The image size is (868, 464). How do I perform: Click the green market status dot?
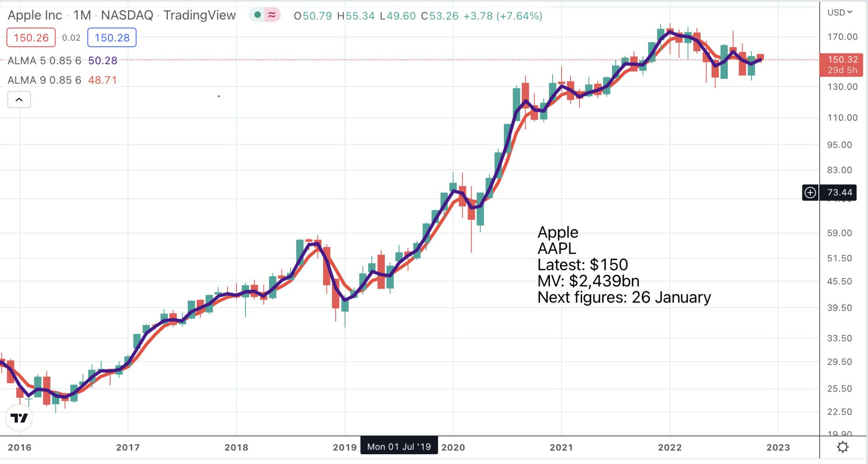coord(257,15)
